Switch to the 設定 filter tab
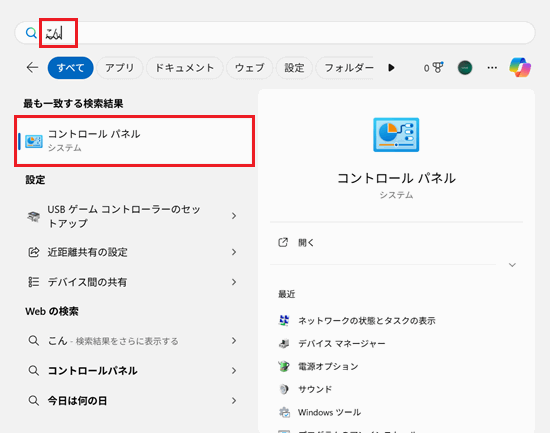 294,68
